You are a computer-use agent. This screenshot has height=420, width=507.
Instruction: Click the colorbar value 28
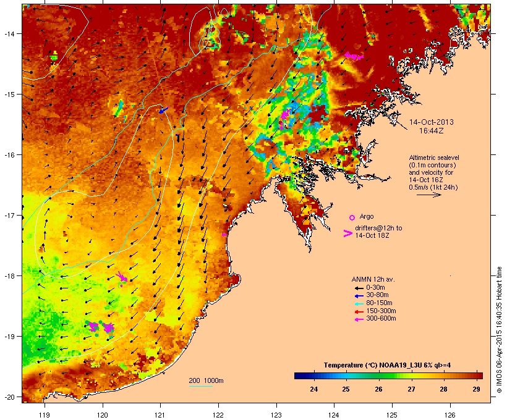pyautogui.click(x=444, y=389)
